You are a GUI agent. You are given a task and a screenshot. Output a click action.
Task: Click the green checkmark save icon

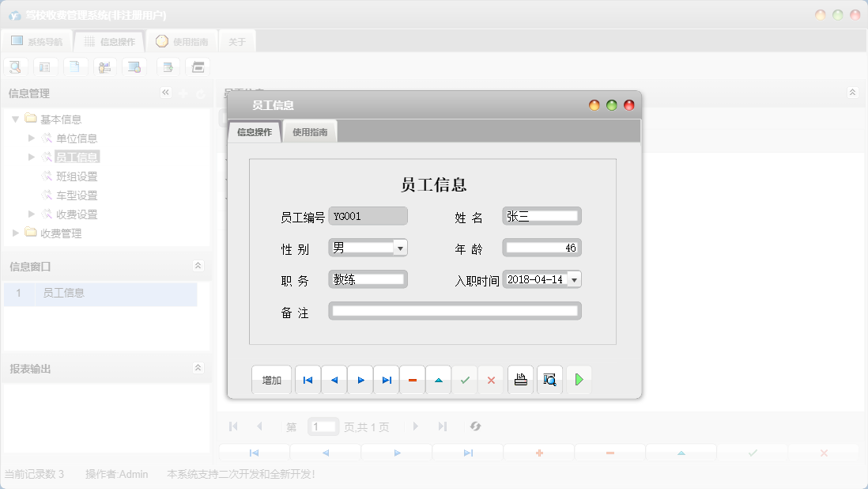pos(465,381)
